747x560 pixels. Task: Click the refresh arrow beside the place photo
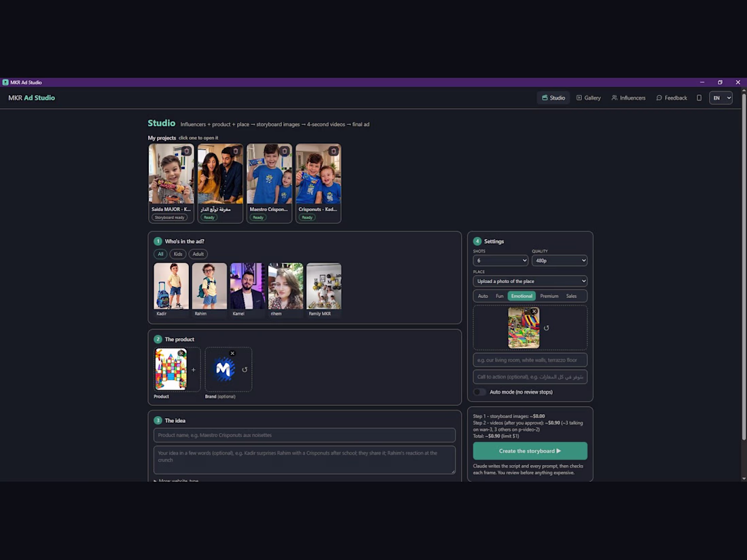547,328
